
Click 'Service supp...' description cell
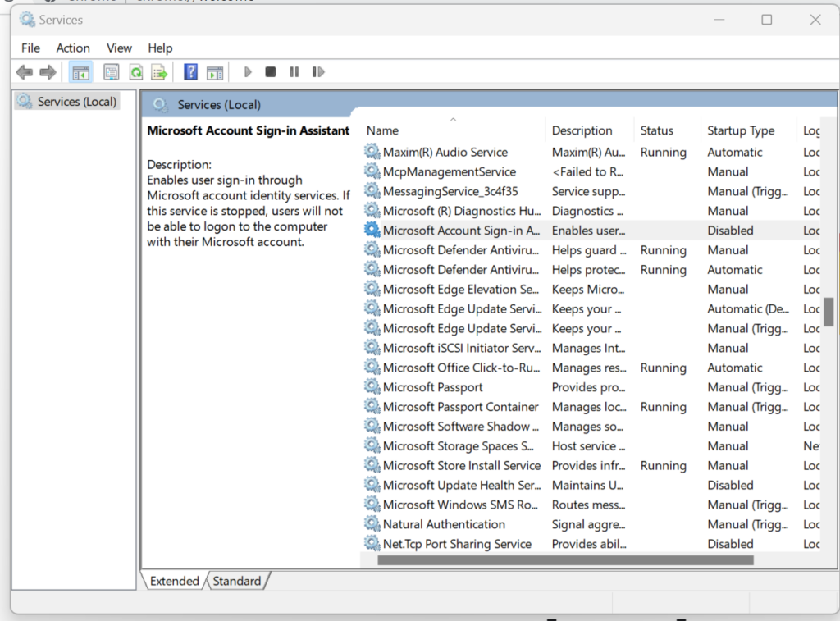(x=588, y=191)
